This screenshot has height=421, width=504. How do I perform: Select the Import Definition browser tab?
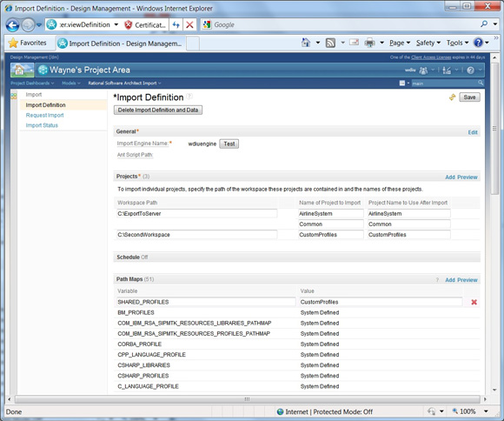pos(120,43)
